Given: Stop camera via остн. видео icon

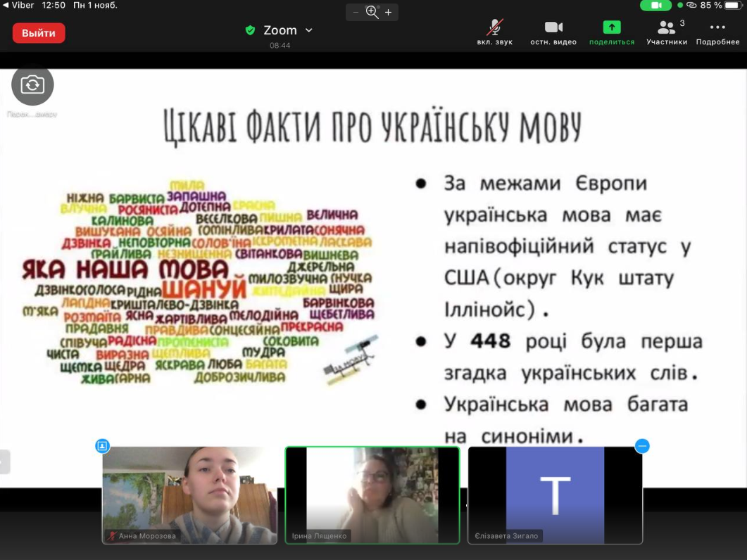Looking at the screenshot, I should click(553, 28).
